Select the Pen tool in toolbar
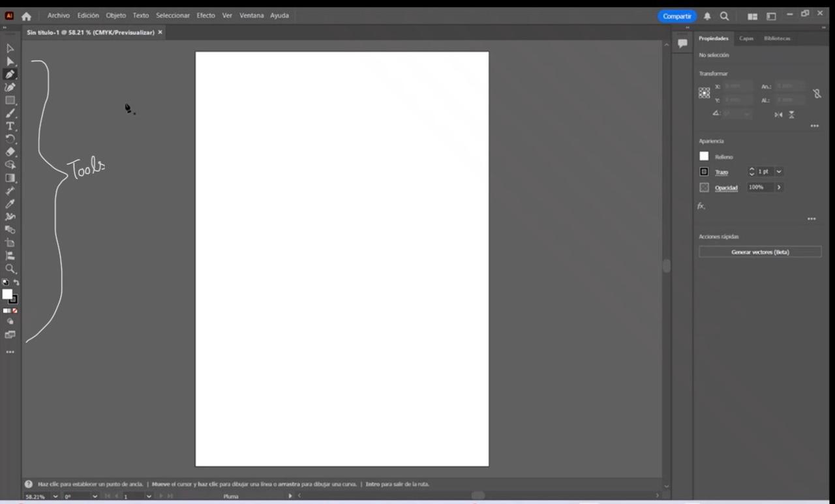Image resolution: width=835 pixels, height=504 pixels. (x=10, y=74)
